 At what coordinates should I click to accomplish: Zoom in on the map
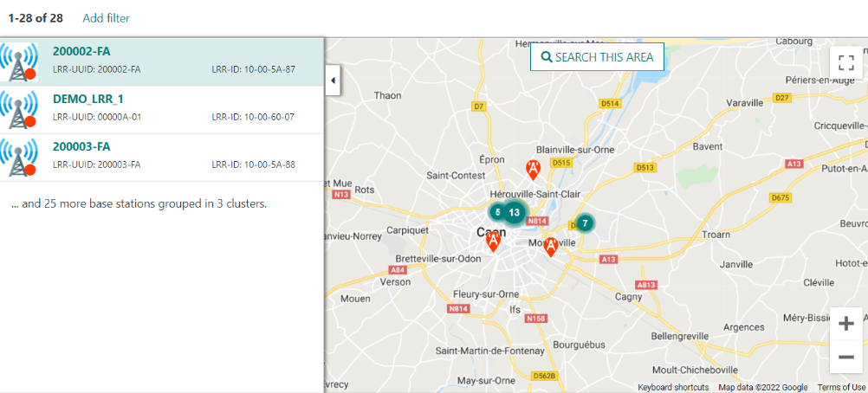(846, 323)
